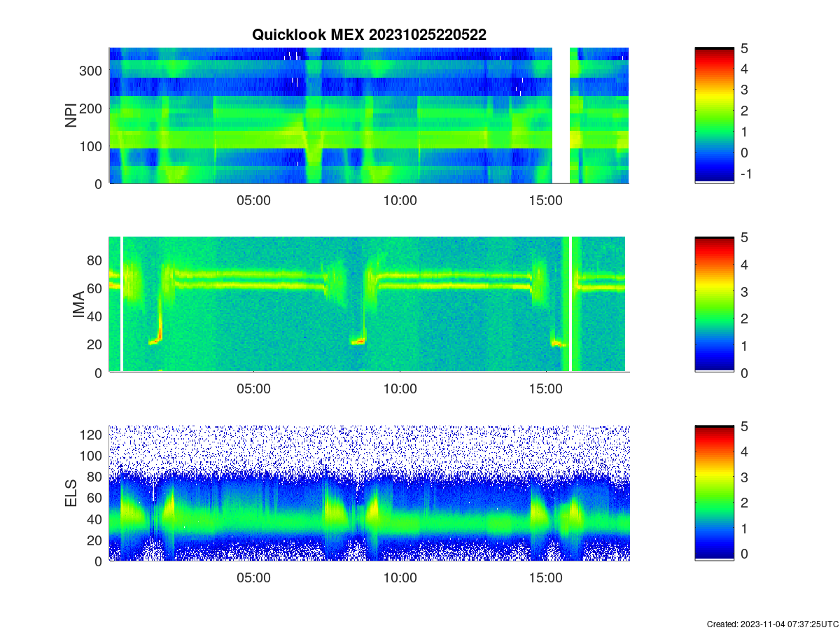Click the title Quicklook MEX 20231025220522
This screenshot has width=840, height=630.
pos(369,34)
